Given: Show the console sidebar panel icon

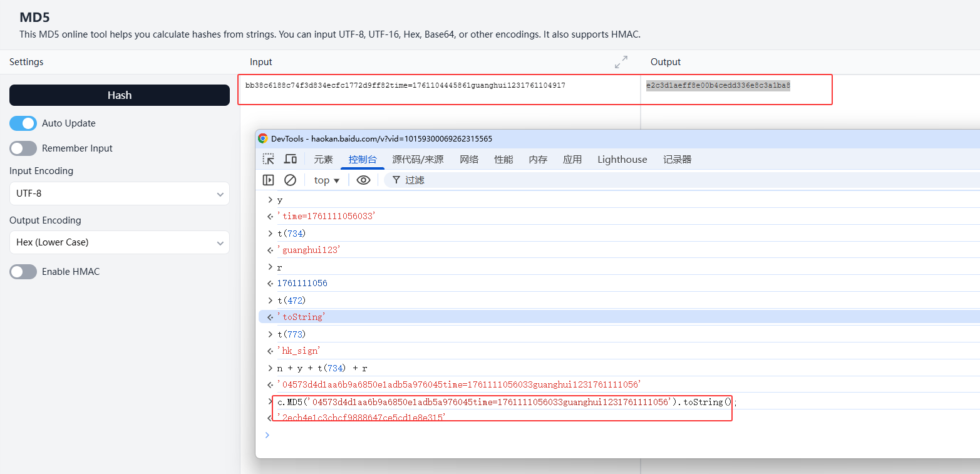Looking at the screenshot, I should coord(268,180).
